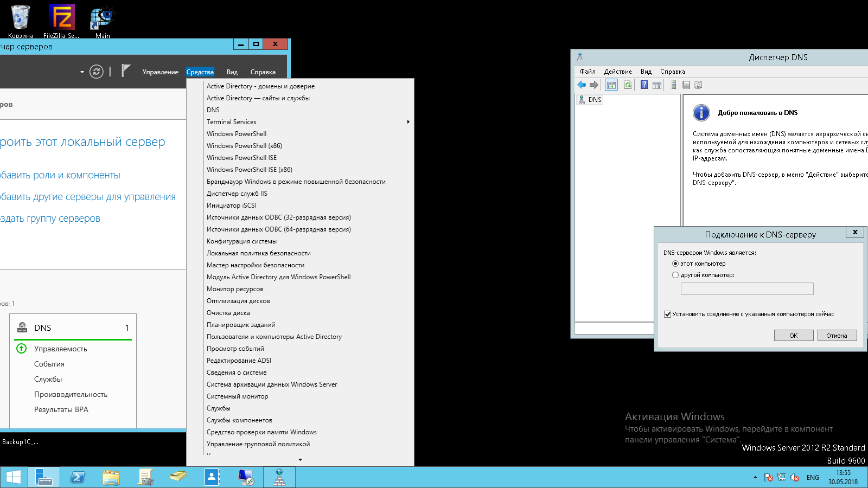The height and width of the screenshot is (488, 868).
Task: Select the 'этот компьютер' radio button
Action: [x=675, y=264]
